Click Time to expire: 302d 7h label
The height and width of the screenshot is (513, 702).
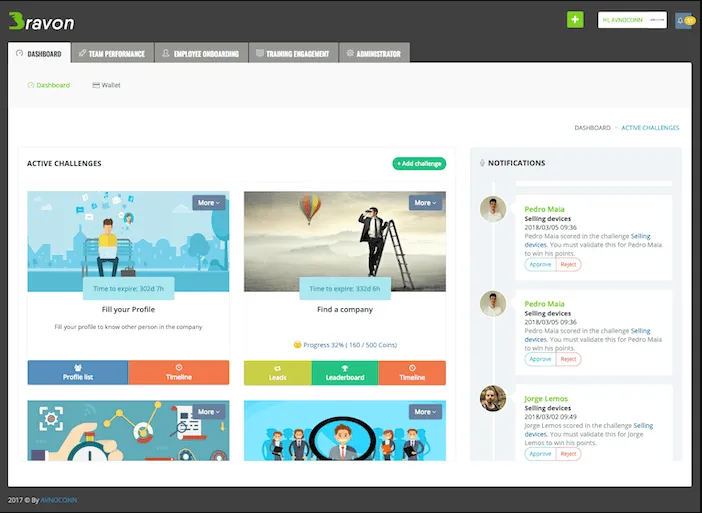128,289
